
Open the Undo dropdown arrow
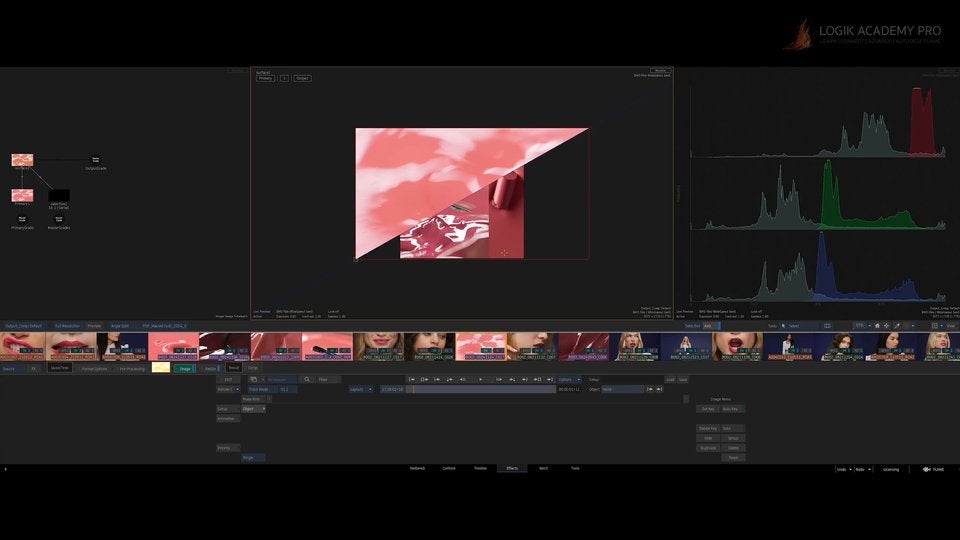[x=850, y=470]
